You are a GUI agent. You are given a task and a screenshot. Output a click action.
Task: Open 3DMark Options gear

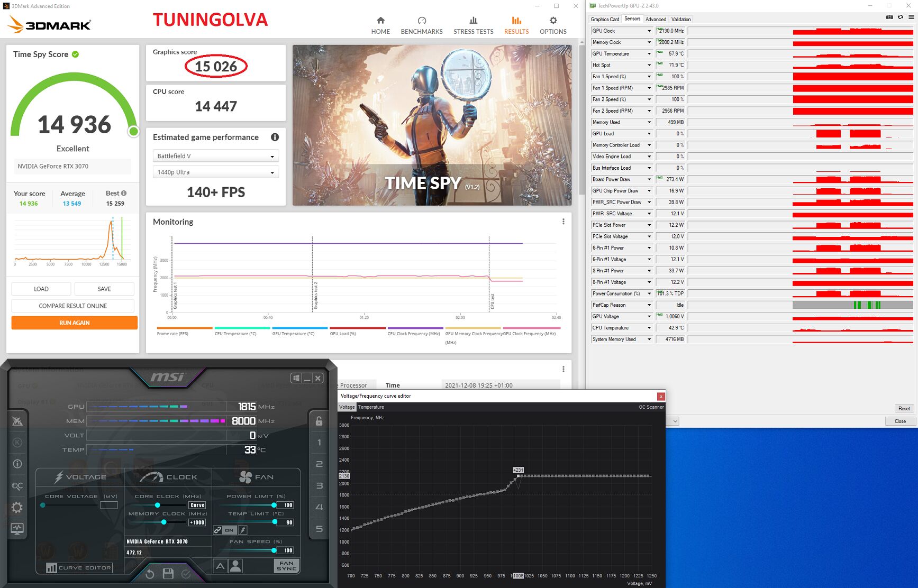tap(553, 25)
